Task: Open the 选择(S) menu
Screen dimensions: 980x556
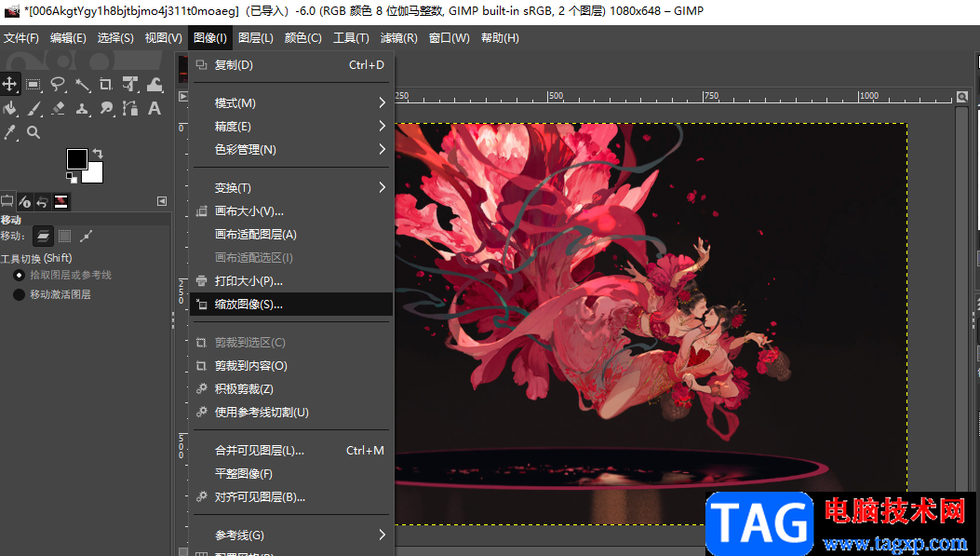Action: click(115, 38)
